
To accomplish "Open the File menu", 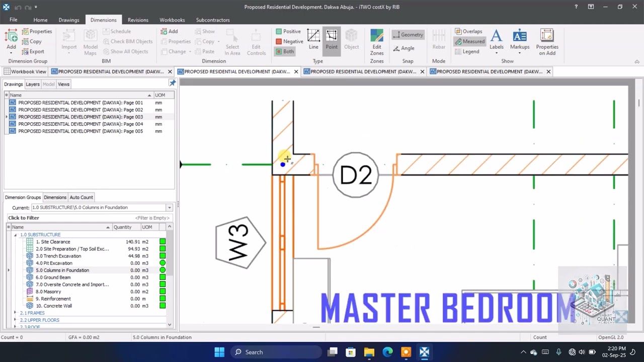I will [14, 20].
